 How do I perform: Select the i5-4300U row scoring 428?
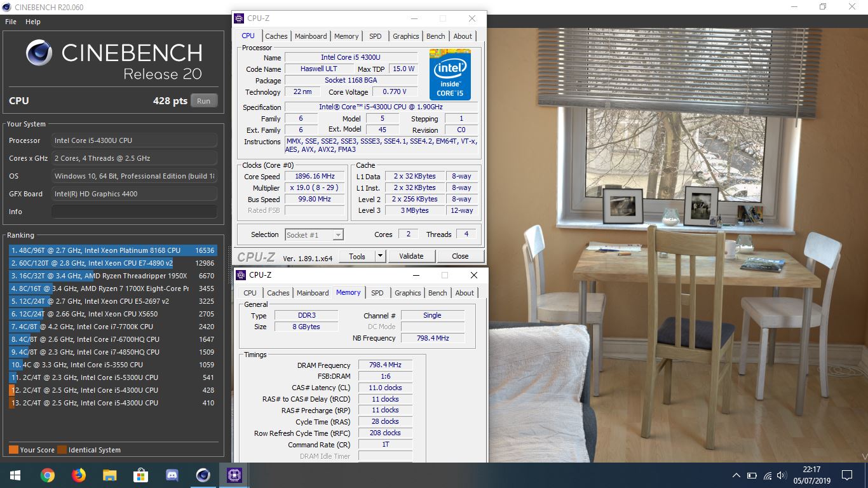click(x=113, y=390)
